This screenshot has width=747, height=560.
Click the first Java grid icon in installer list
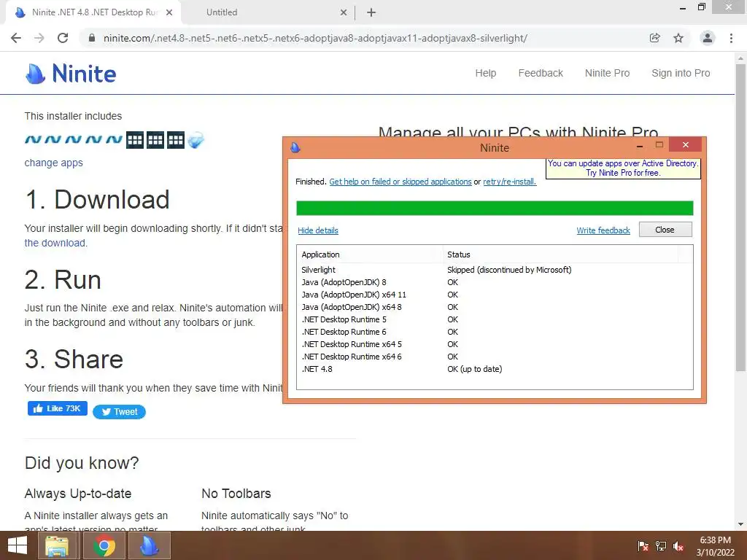click(135, 140)
